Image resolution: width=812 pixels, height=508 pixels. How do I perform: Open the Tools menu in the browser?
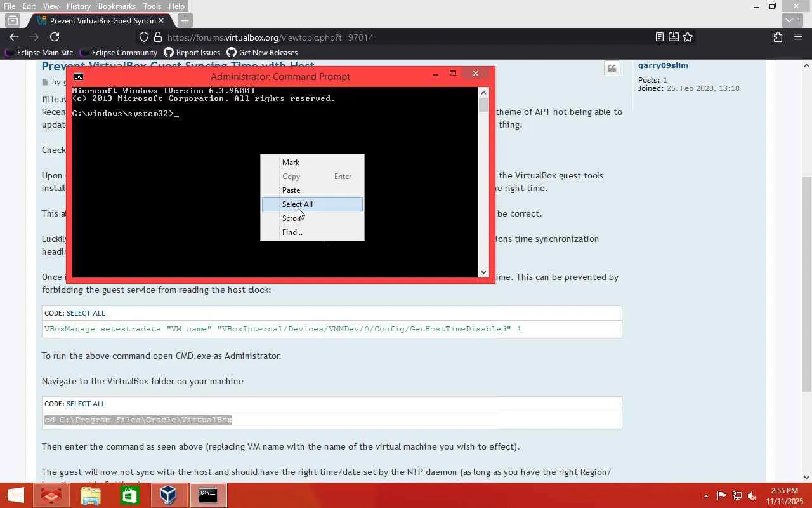(x=152, y=6)
